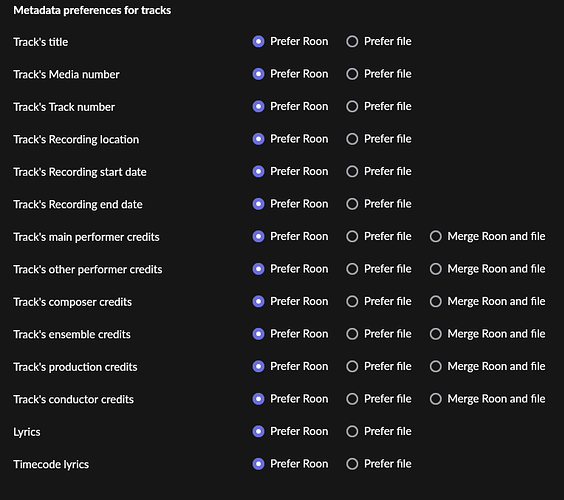Select Prefer Roon for Lyrics

[x=258, y=431]
